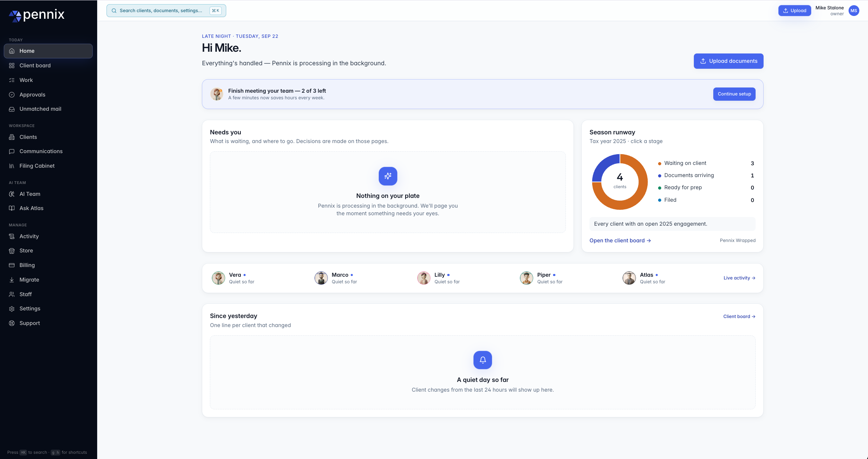The image size is (868, 459).
Task: Select Communications in the Workspace section
Action: click(48, 151)
